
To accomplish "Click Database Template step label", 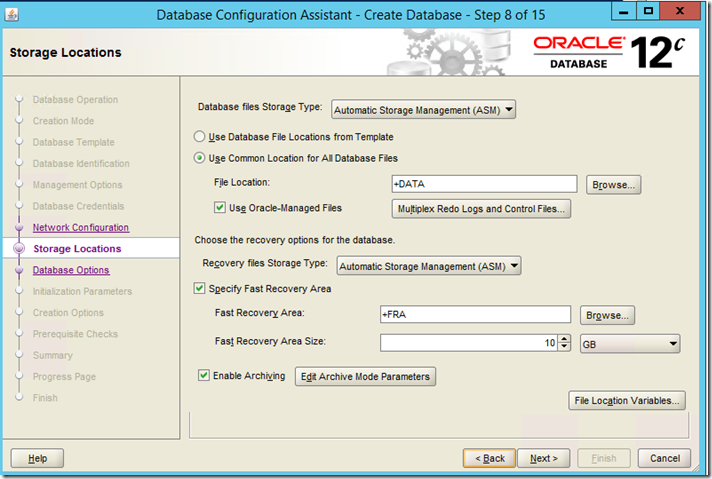I will pyautogui.click(x=74, y=142).
